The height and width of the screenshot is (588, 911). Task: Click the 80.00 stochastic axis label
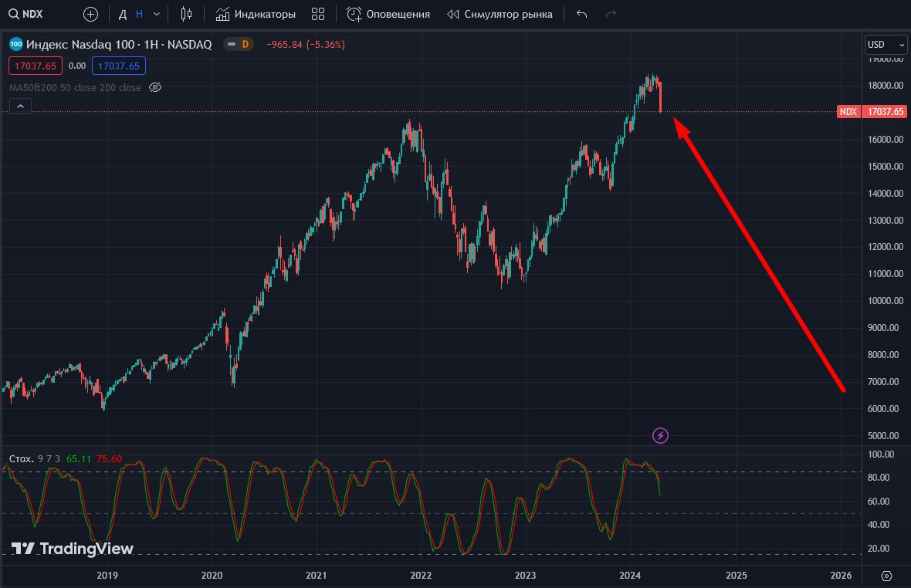879,477
